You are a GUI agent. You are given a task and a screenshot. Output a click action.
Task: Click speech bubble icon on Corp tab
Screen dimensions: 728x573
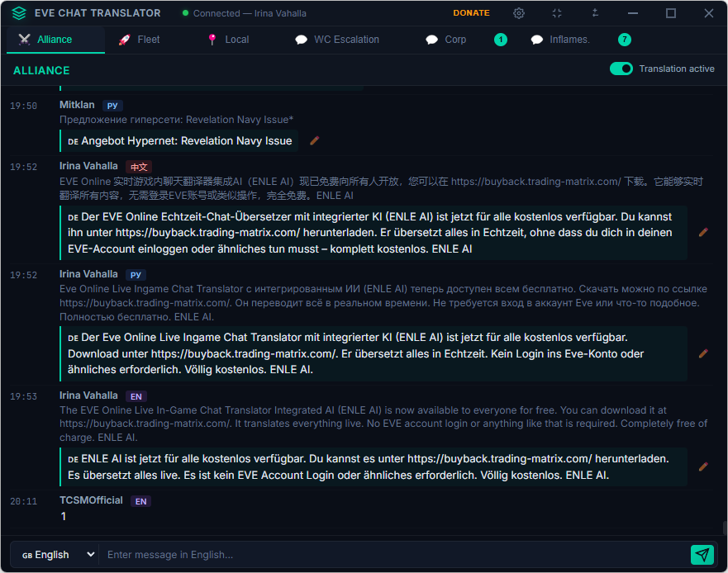point(432,40)
